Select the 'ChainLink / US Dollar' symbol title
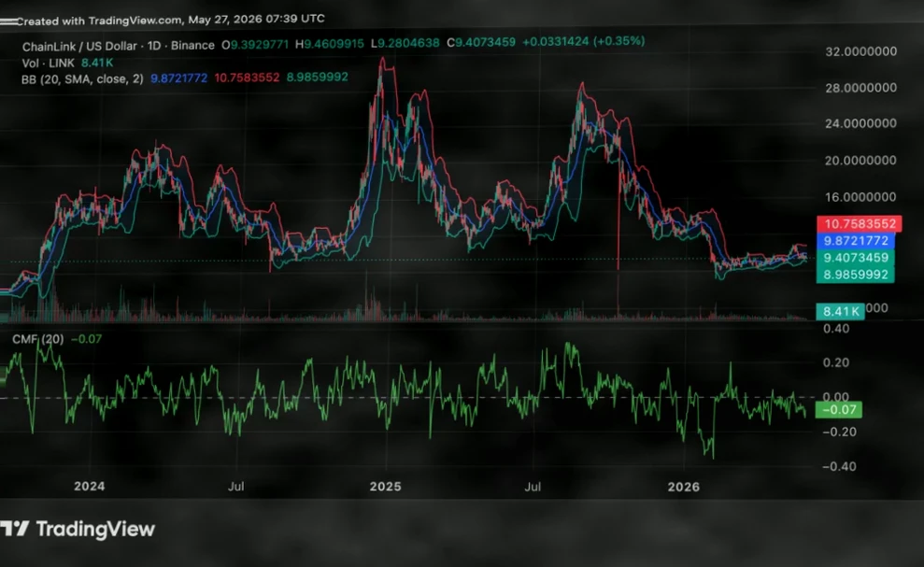 click(x=79, y=46)
